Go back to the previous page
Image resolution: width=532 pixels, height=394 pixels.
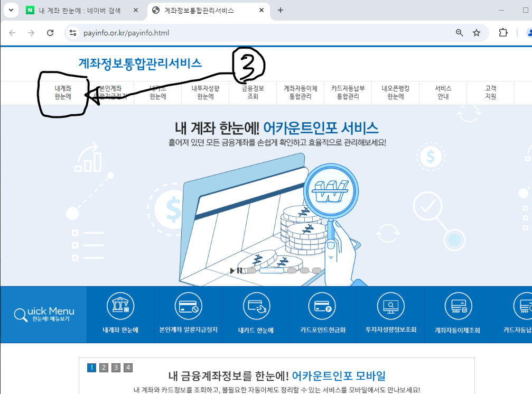13,33
